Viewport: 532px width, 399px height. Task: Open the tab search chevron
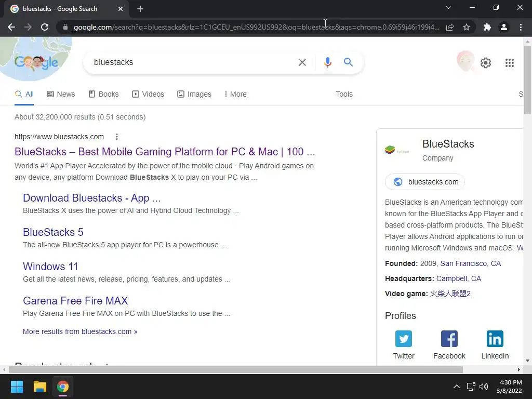(448, 7)
